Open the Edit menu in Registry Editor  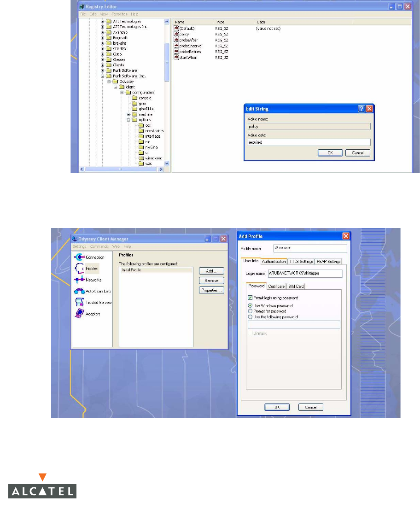93,14
